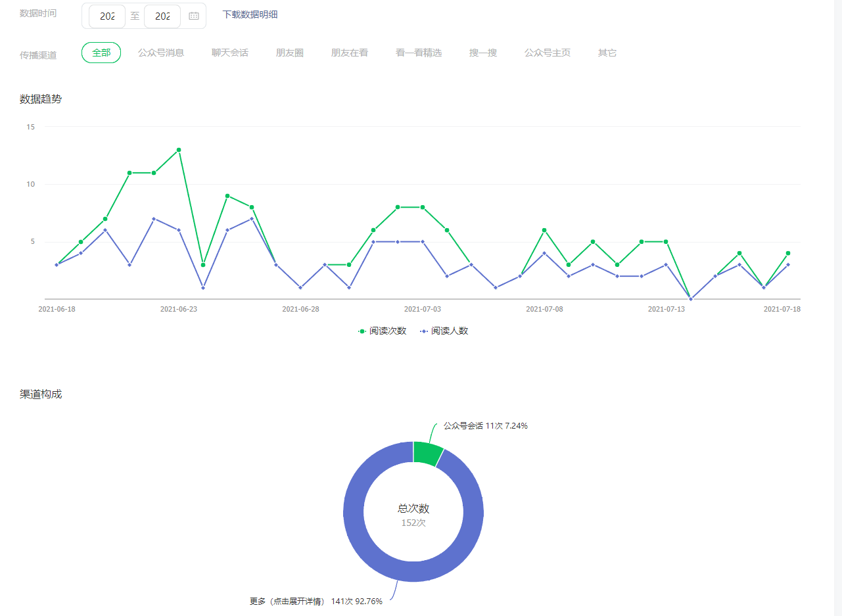Open the calendar date picker icon
The width and height of the screenshot is (842, 616).
[x=194, y=16]
